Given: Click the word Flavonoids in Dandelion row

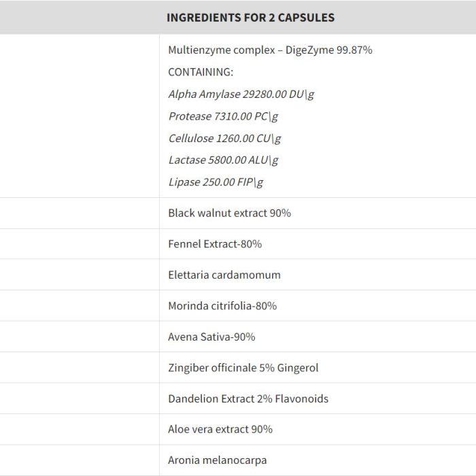Looking at the screenshot, I should click(x=302, y=399).
